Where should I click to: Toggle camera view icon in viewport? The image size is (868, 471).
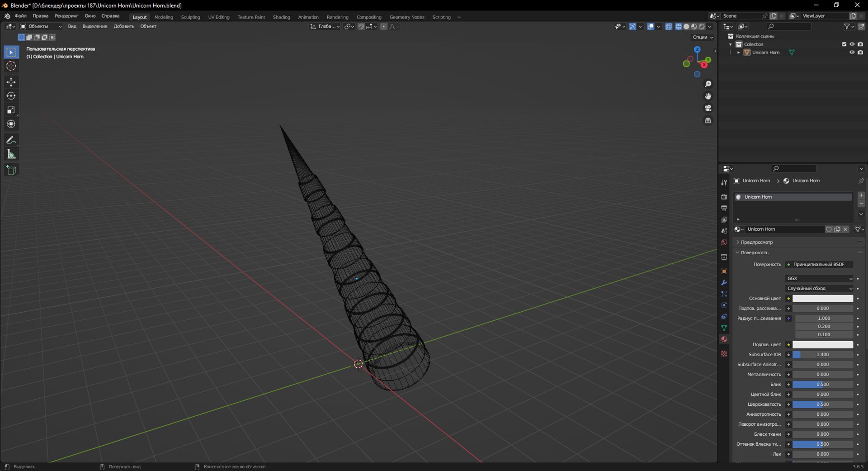tap(708, 108)
